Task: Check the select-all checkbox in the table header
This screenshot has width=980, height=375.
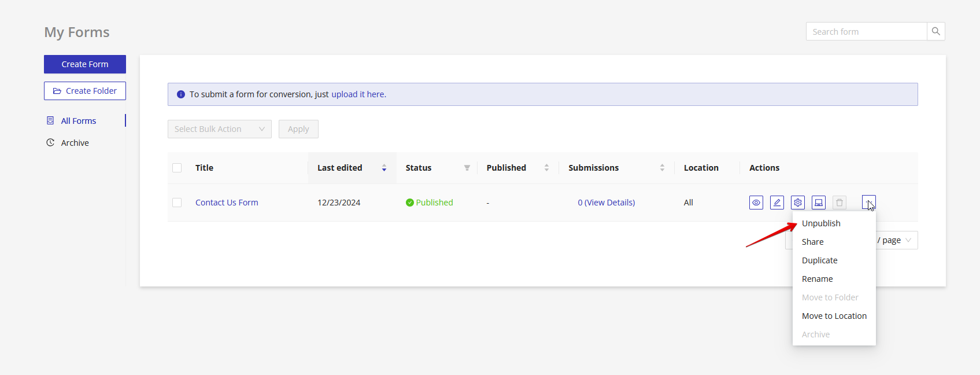Action: coord(177,168)
